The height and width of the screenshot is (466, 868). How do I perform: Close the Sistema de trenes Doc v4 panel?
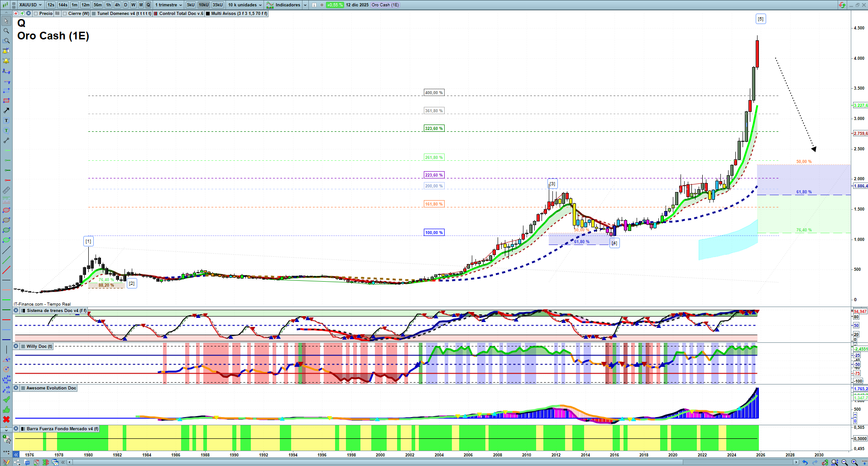pyautogui.click(x=16, y=311)
